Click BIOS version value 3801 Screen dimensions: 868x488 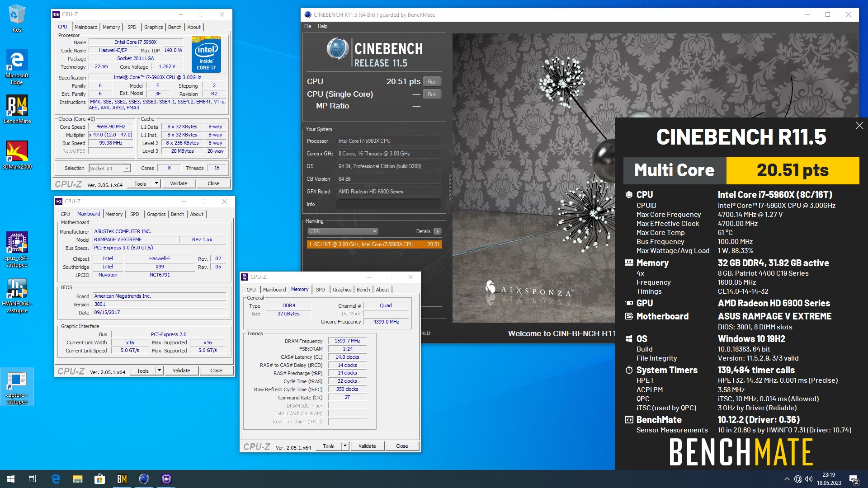159,304
